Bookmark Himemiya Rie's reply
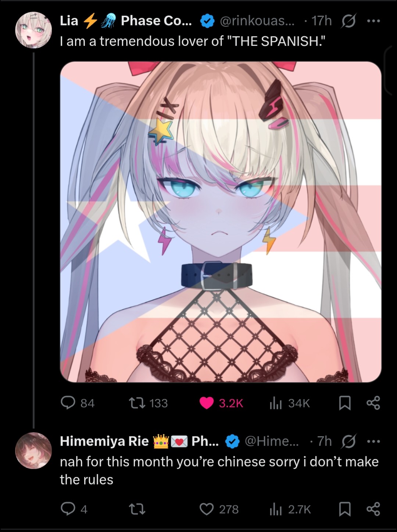This screenshot has height=532, width=397. 344,509
